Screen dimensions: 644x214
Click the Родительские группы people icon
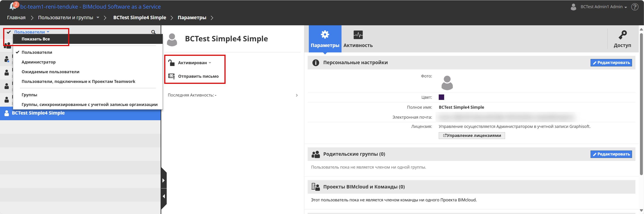[316, 154]
